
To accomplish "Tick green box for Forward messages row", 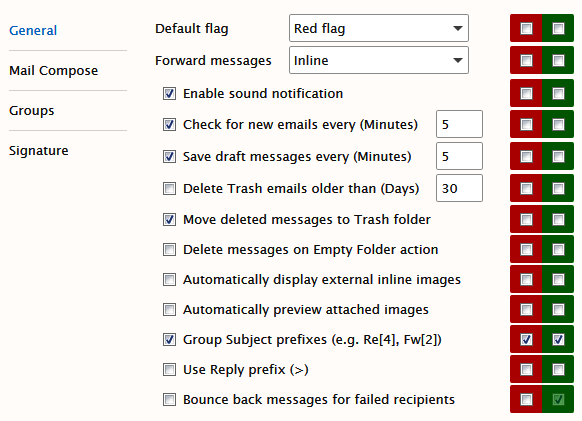I will coord(558,60).
